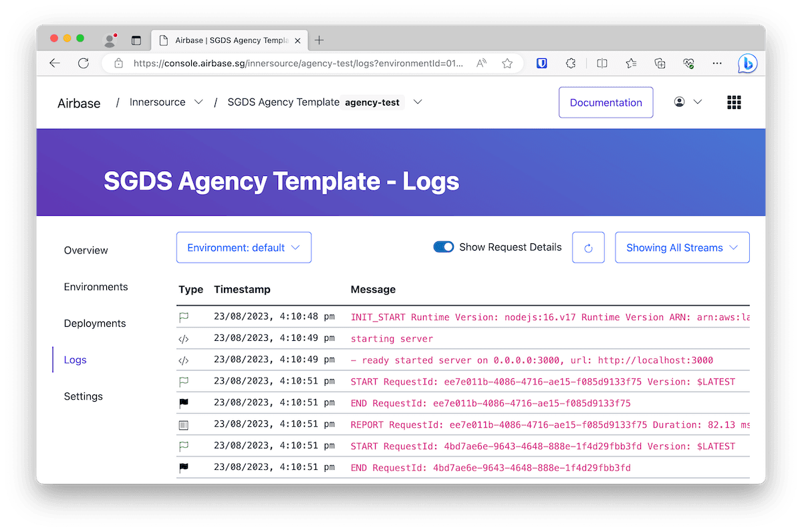802x532 pixels.
Task: Open the Extensions puzzle icon
Action: [571, 63]
